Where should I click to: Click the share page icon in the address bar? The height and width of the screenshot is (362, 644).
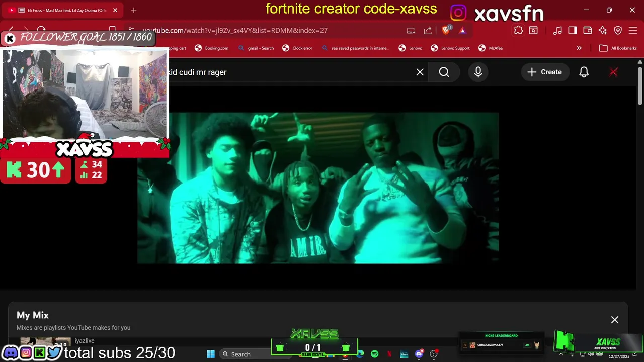click(428, 30)
